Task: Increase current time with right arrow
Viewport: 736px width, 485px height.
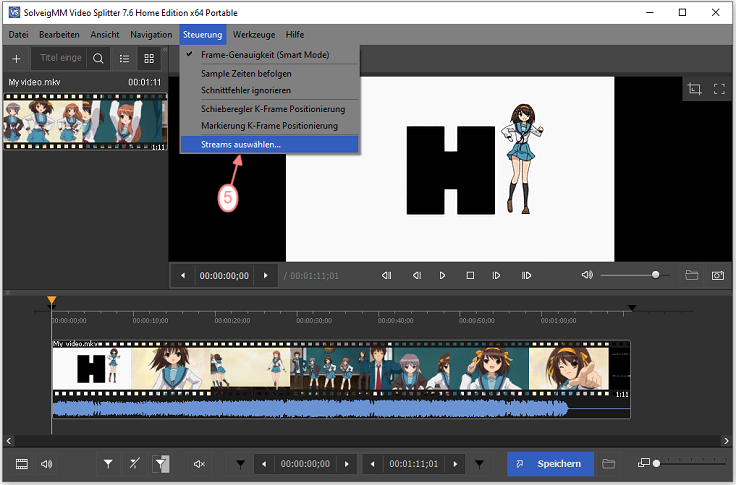Action: point(266,276)
